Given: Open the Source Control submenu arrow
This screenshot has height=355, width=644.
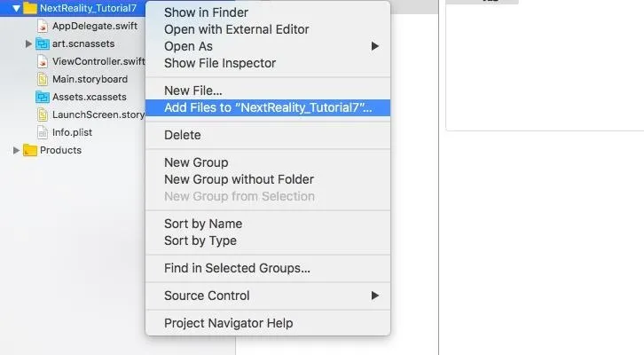Looking at the screenshot, I should tap(374, 296).
